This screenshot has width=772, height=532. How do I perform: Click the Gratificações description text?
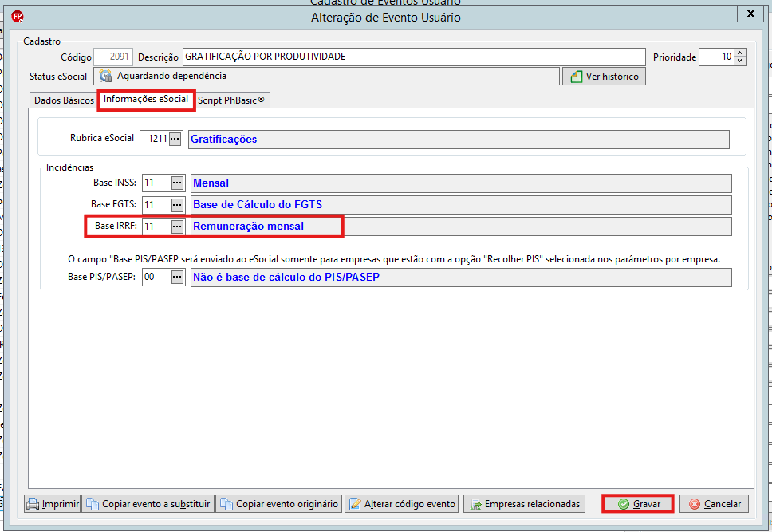pos(224,140)
